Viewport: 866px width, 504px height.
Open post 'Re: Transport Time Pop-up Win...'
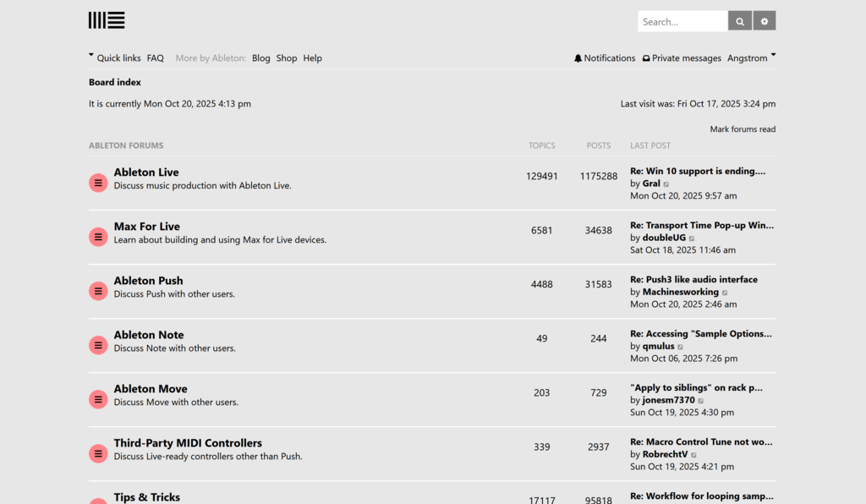(x=702, y=225)
